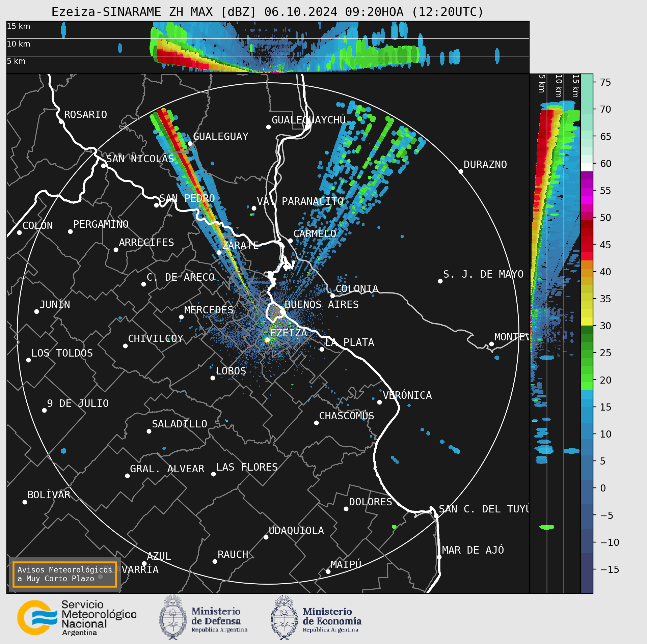Click the 45 dBZ red color on scale
The image size is (647, 644).
[587, 245]
